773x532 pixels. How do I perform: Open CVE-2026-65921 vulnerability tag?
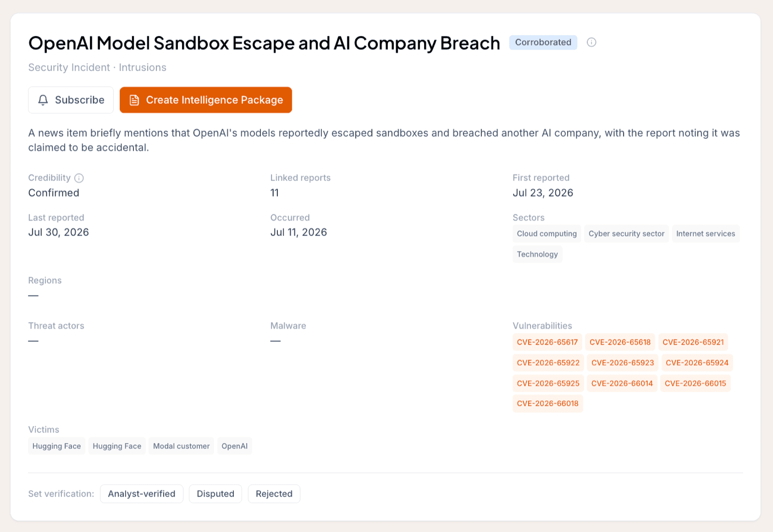(x=693, y=342)
